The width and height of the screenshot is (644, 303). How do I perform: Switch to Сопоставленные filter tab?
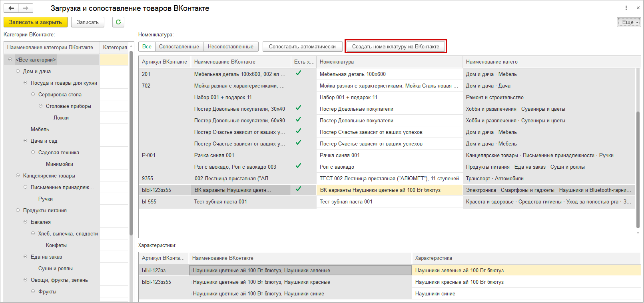(179, 47)
